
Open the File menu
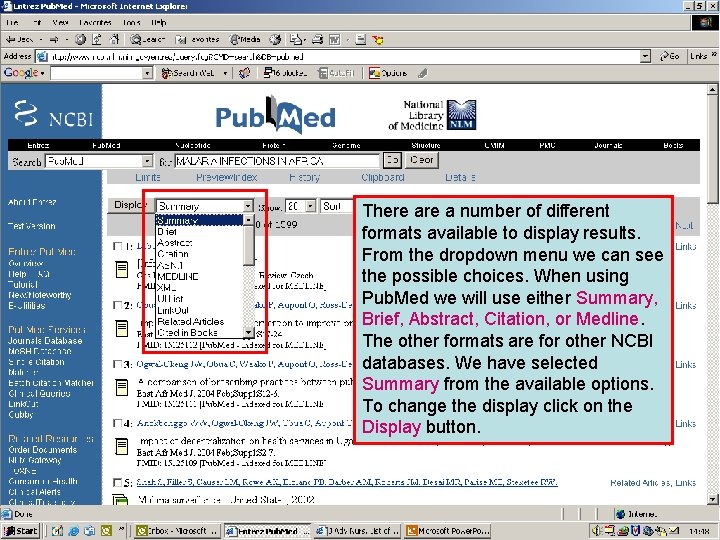pyautogui.click(x=12, y=22)
